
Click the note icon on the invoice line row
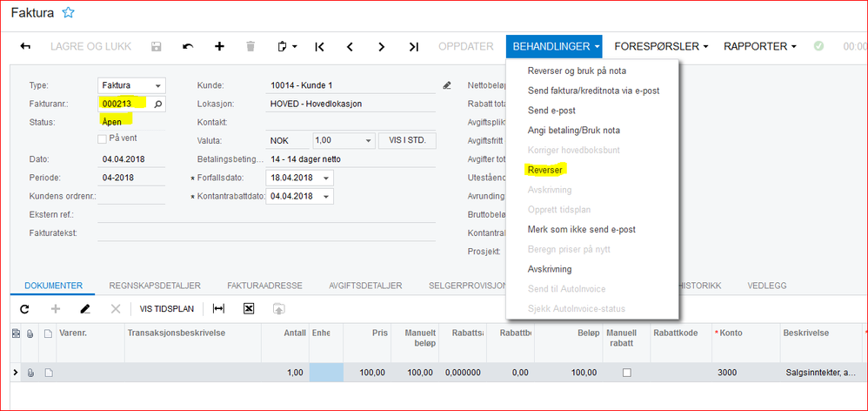click(x=49, y=373)
